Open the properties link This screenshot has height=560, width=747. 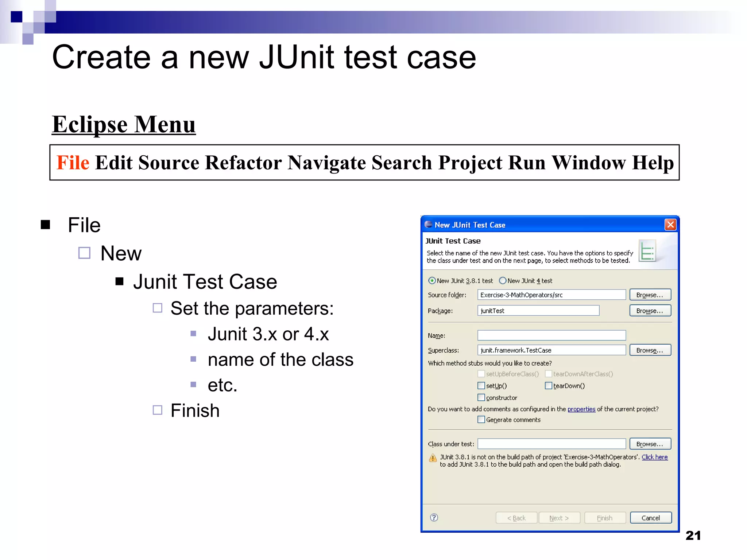(x=581, y=409)
